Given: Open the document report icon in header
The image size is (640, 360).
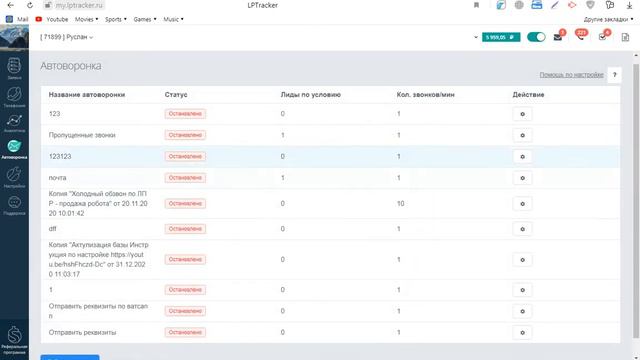Looking at the screenshot, I should tap(625, 37).
